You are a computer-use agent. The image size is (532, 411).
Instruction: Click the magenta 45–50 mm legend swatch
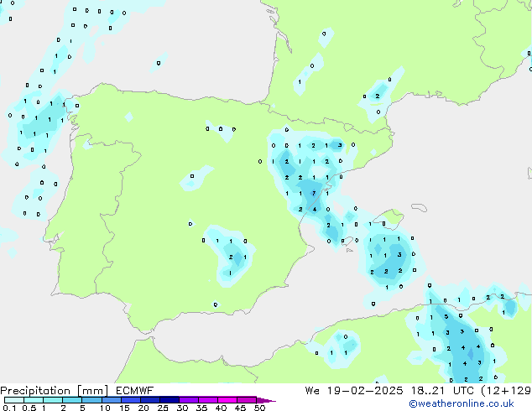click(x=248, y=400)
